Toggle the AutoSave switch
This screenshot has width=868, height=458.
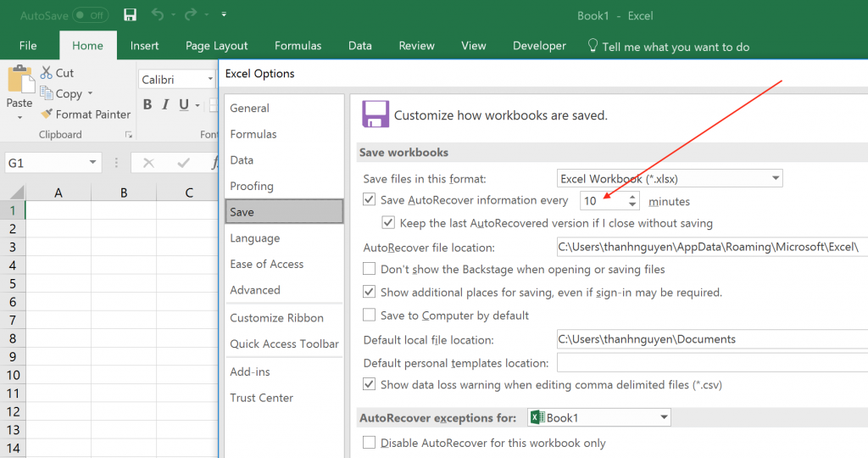[x=90, y=15]
